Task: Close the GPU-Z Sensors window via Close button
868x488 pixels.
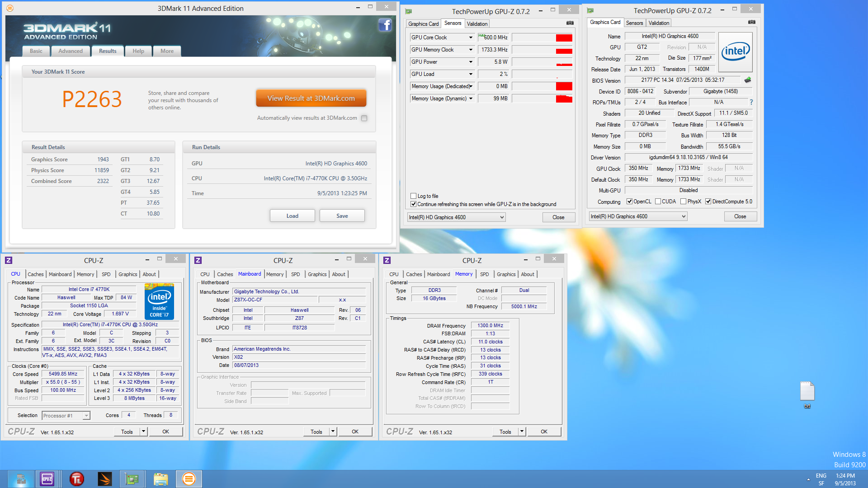Action: (x=558, y=217)
